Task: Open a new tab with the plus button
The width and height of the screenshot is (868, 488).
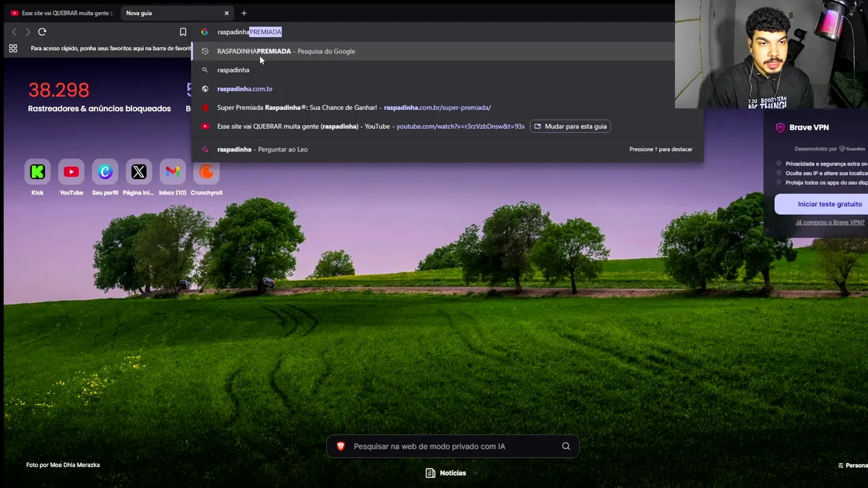Action: [244, 13]
